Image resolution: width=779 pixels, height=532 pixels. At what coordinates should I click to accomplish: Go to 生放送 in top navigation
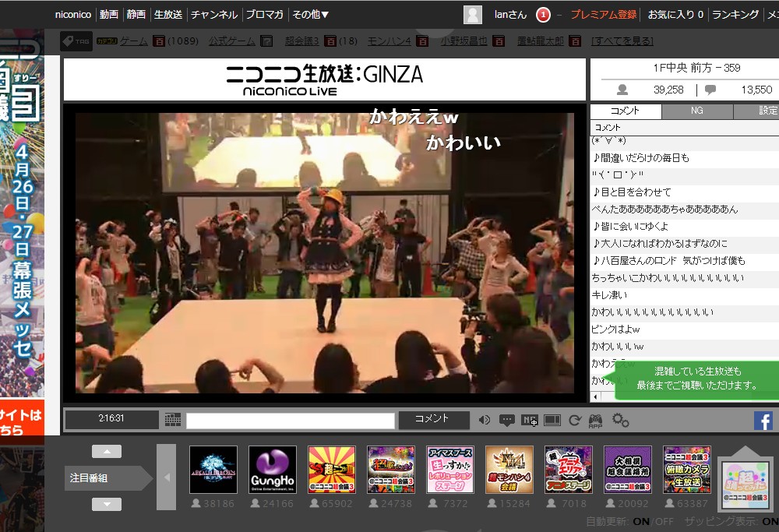point(168,15)
